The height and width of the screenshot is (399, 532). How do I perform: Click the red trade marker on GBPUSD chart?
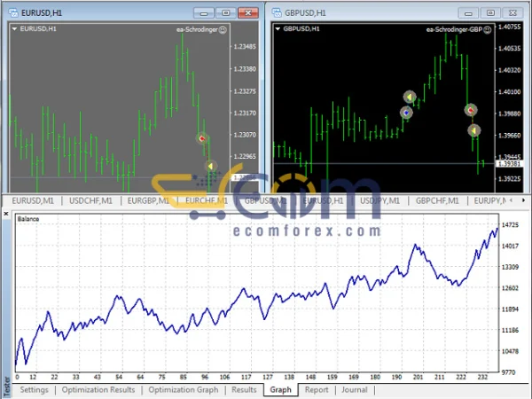click(471, 110)
